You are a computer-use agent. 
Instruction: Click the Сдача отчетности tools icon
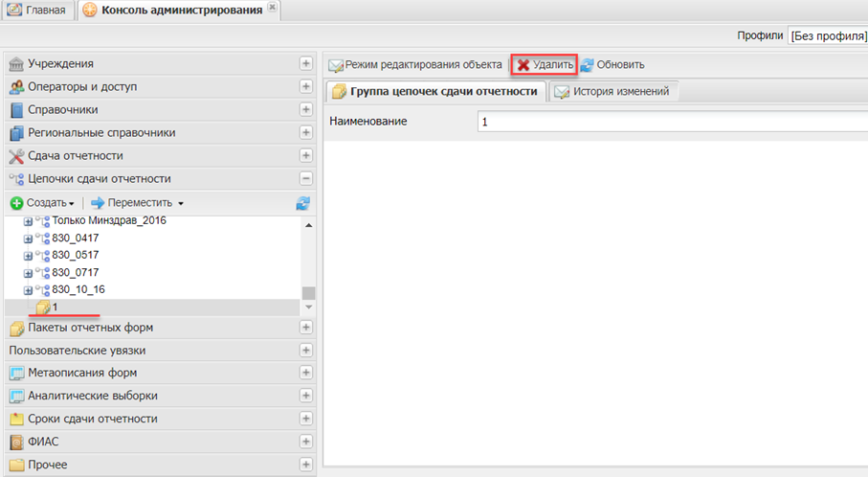click(16, 156)
